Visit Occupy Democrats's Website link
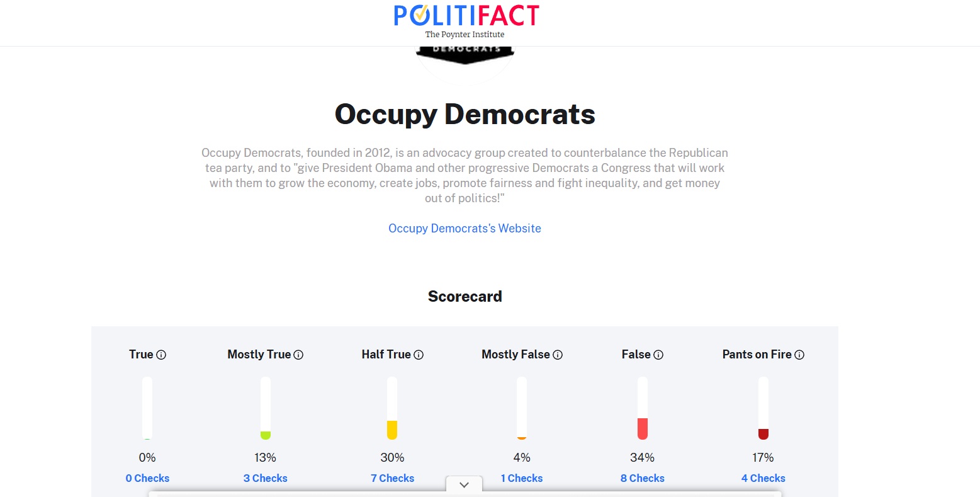Image resolution: width=980 pixels, height=497 pixels. tap(465, 229)
